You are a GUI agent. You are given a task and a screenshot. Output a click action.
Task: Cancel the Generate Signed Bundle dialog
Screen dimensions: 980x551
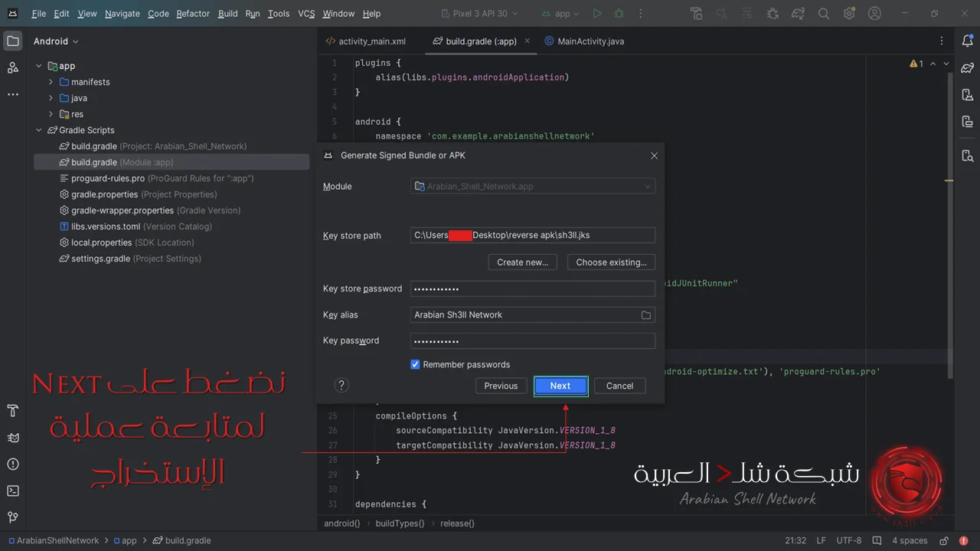pos(620,386)
